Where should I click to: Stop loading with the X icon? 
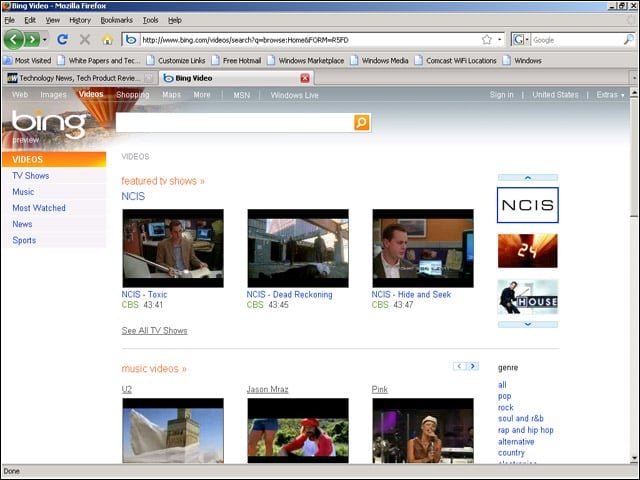85,40
